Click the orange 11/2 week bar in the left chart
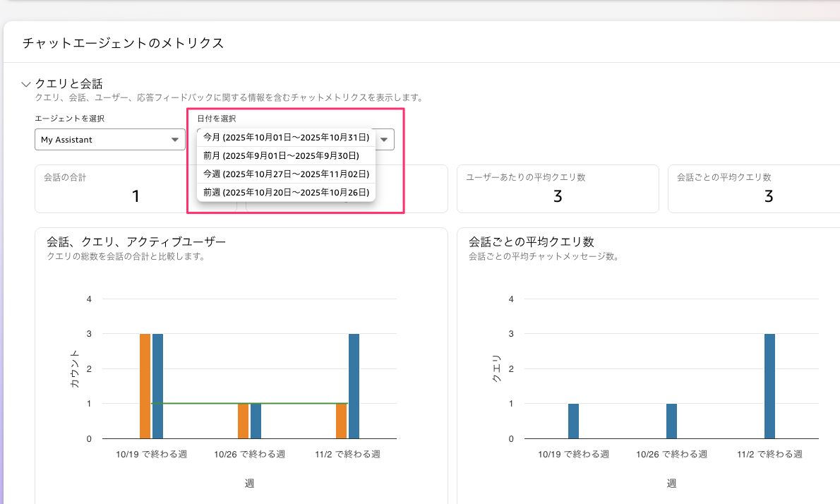The width and height of the screenshot is (840, 504). (341, 421)
